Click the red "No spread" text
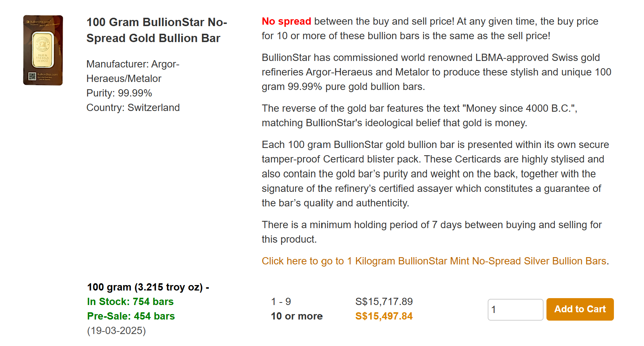This screenshot has height=346, width=644. (286, 21)
